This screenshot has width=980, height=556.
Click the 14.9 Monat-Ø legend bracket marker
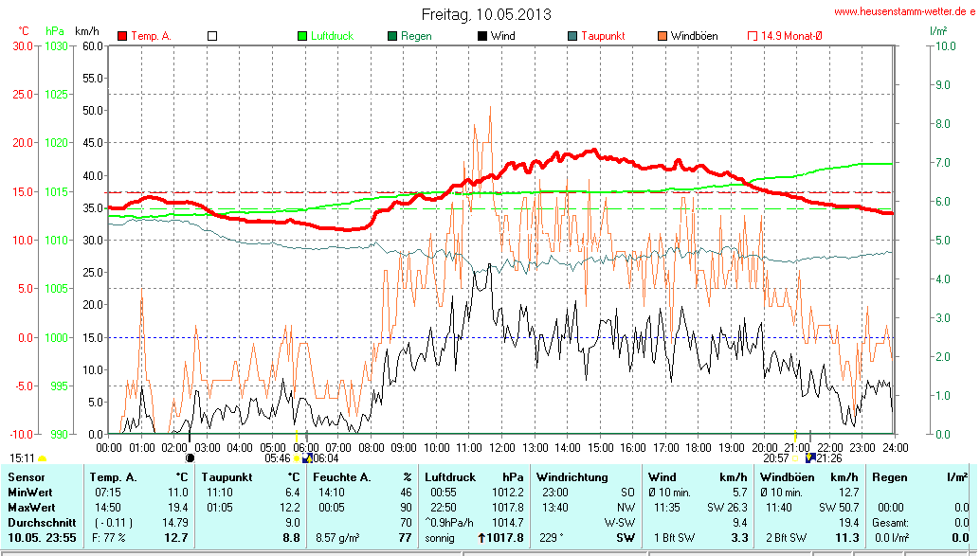click(x=753, y=36)
